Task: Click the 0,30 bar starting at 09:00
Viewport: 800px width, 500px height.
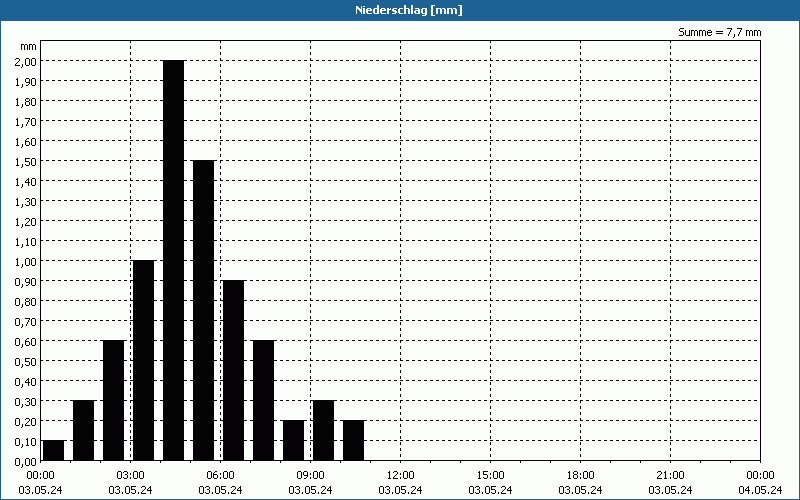Action: [323, 431]
